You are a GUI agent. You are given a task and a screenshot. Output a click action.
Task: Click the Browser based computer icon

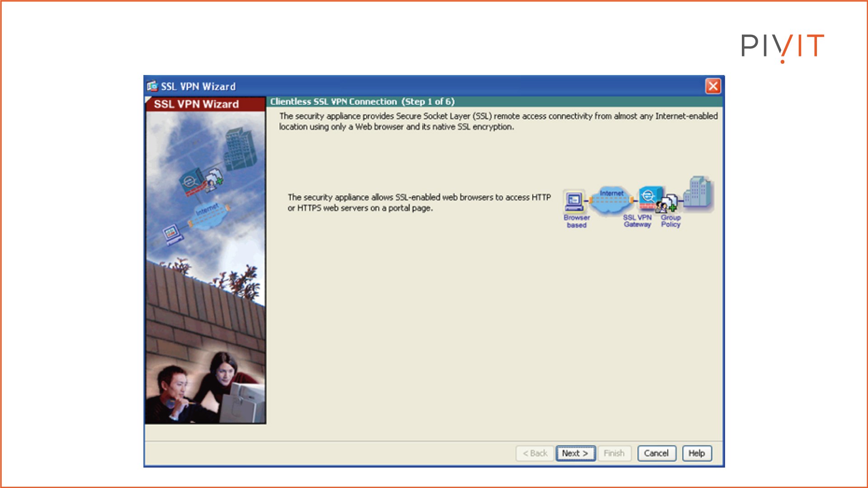click(x=575, y=201)
